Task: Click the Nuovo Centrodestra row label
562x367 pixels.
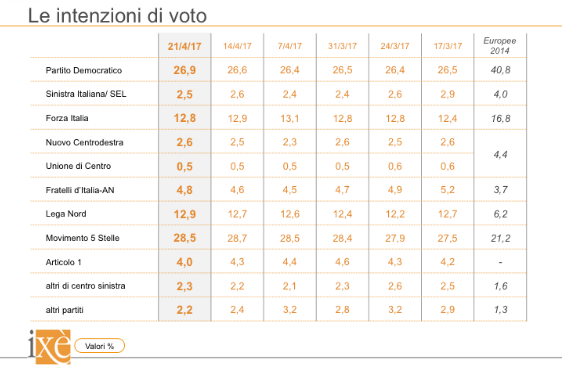Action: [x=84, y=142]
